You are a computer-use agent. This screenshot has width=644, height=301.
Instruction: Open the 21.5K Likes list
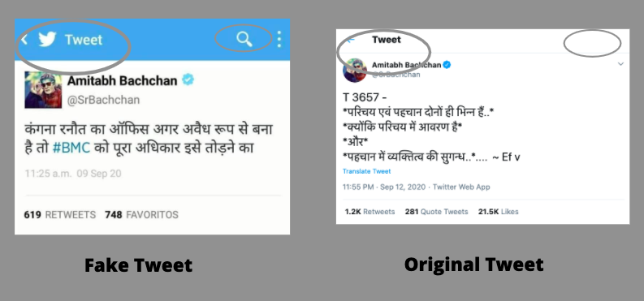click(498, 212)
